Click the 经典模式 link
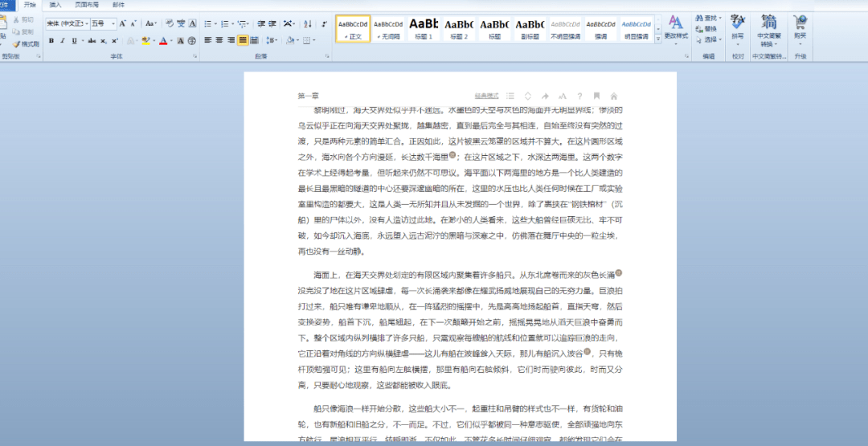The height and width of the screenshot is (446, 868). [486, 96]
